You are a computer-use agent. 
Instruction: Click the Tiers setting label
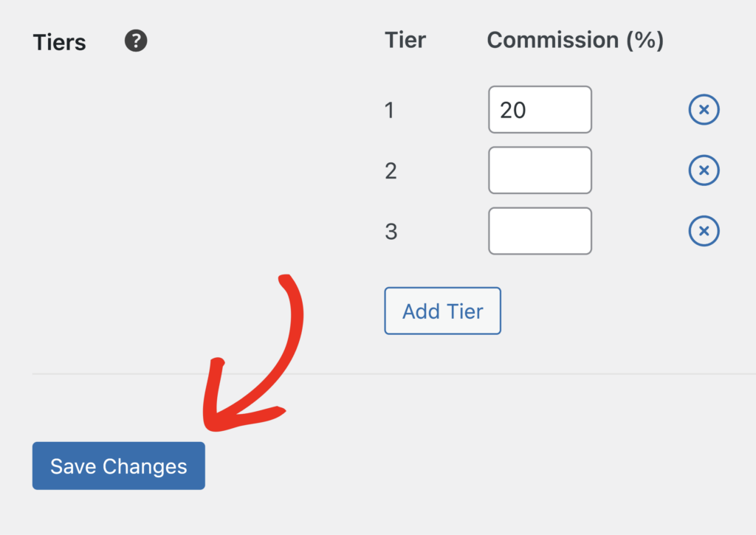click(x=59, y=42)
